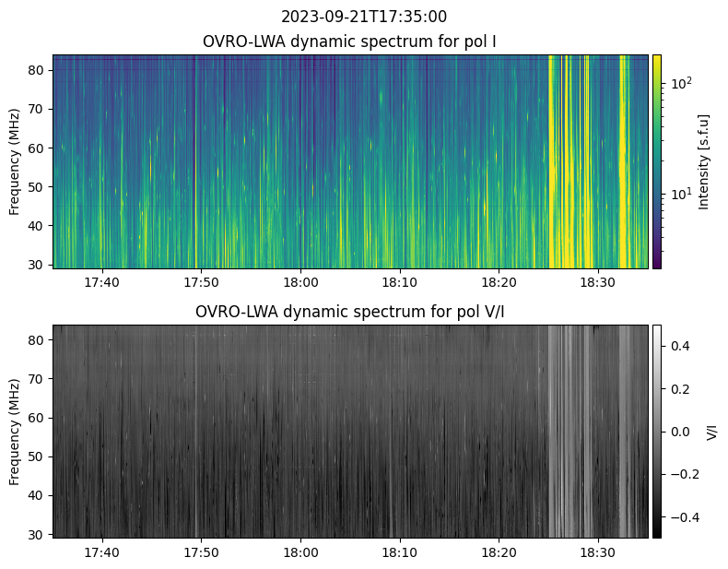Screen dimensions: 728x569
Task: Click the 0.4 tick on V/I colorbar
Action: pos(680,346)
